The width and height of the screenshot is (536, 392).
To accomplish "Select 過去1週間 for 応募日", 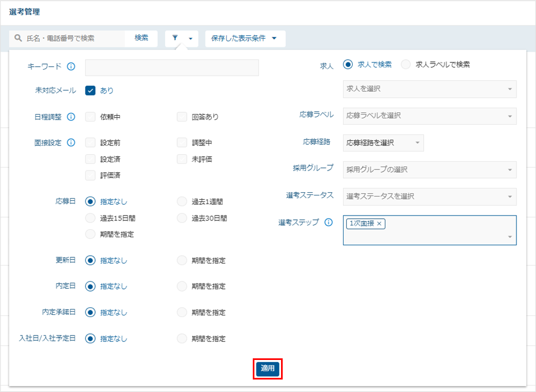I will 182,201.
